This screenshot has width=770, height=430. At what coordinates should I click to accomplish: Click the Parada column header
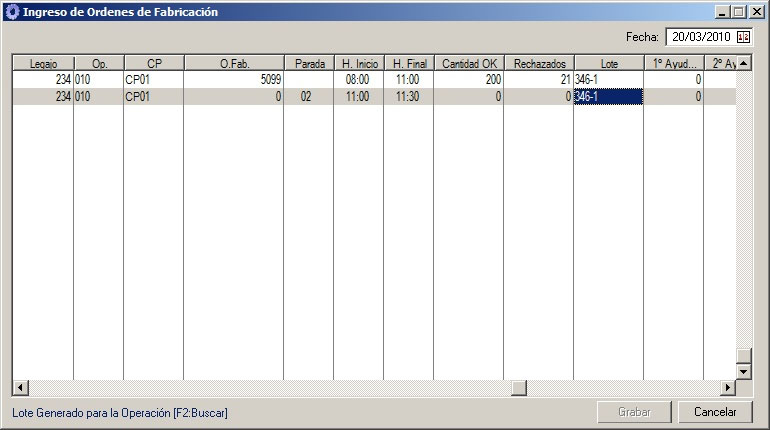click(x=309, y=63)
